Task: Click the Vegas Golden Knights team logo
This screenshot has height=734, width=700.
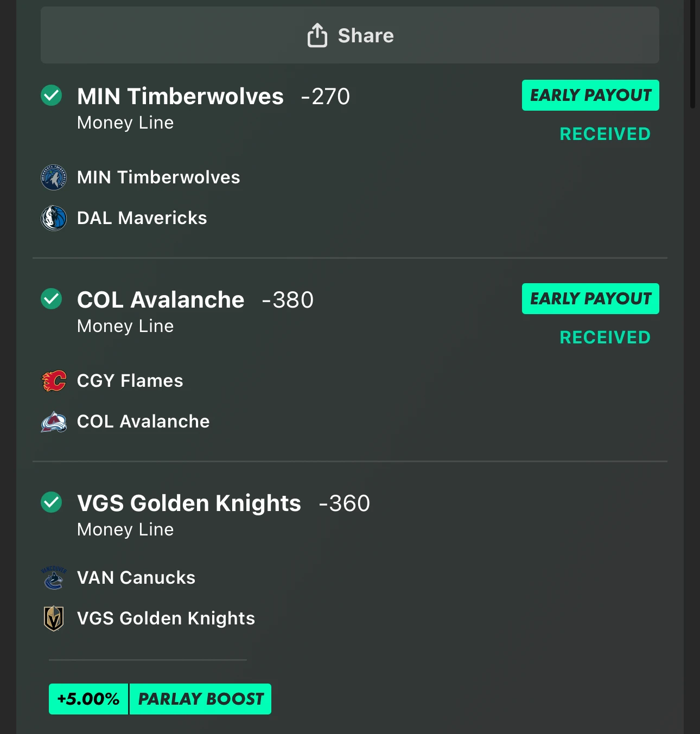Action: pyautogui.click(x=54, y=618)
